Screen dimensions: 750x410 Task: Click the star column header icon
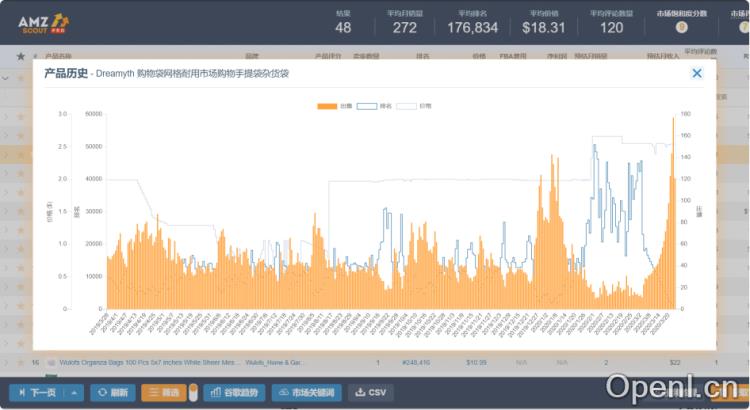[x=20, y=56]
